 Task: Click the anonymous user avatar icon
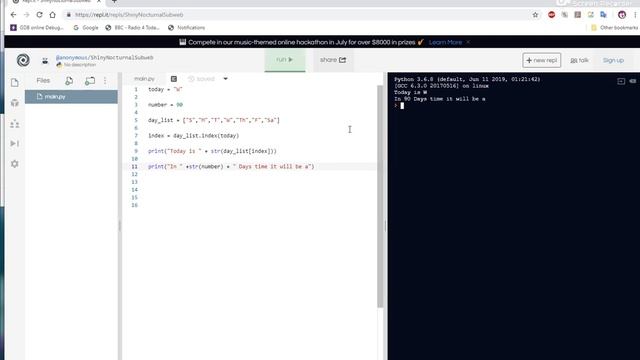point(45,61)
